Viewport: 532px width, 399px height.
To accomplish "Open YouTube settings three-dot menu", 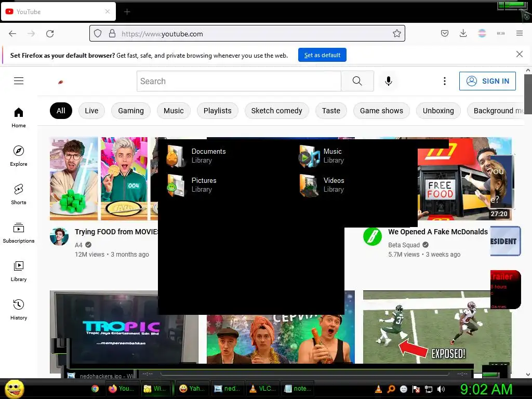I will 445,81.
